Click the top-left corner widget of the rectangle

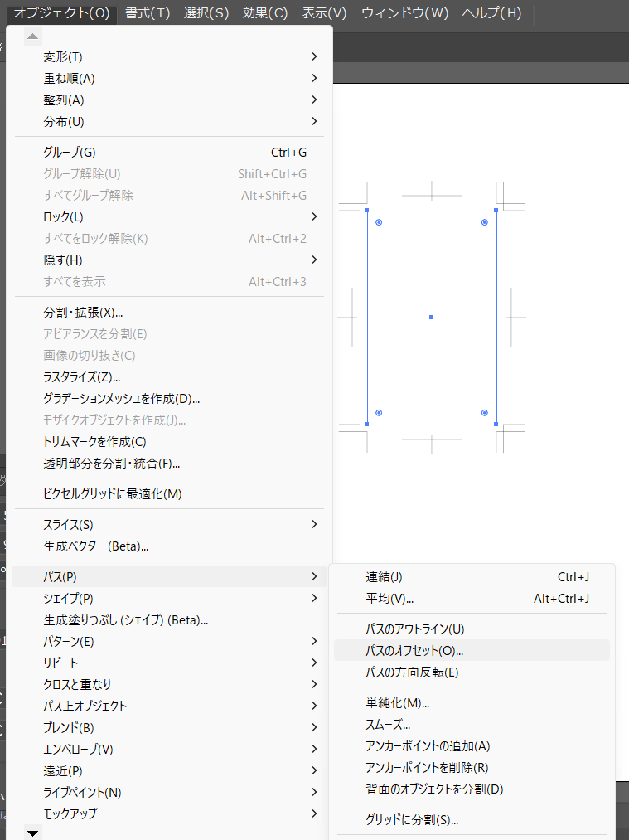pos(379,222)
